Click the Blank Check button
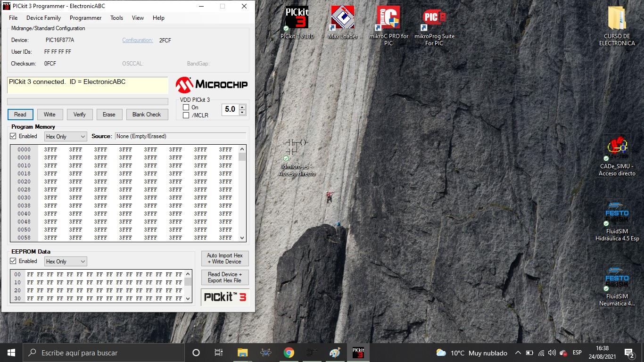The width and height of the screenshot is (644, 362). pos(147,115)
